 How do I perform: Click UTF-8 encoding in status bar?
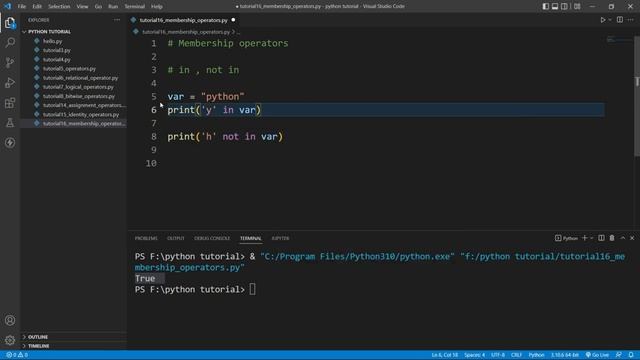498,355
